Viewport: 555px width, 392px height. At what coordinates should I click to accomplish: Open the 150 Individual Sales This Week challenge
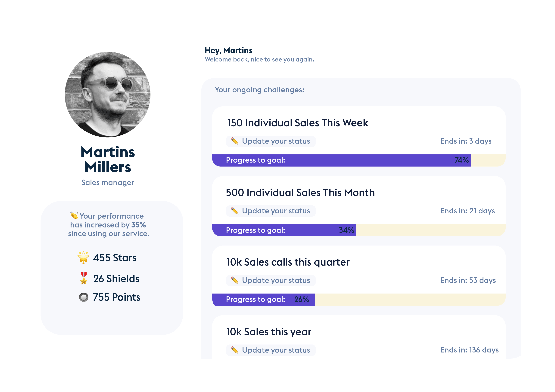297,123
